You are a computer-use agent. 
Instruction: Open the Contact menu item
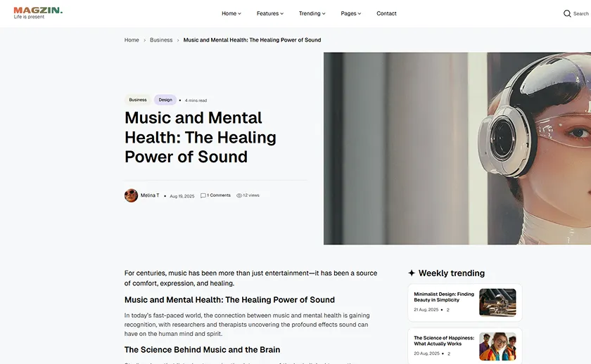click(386, 13)
